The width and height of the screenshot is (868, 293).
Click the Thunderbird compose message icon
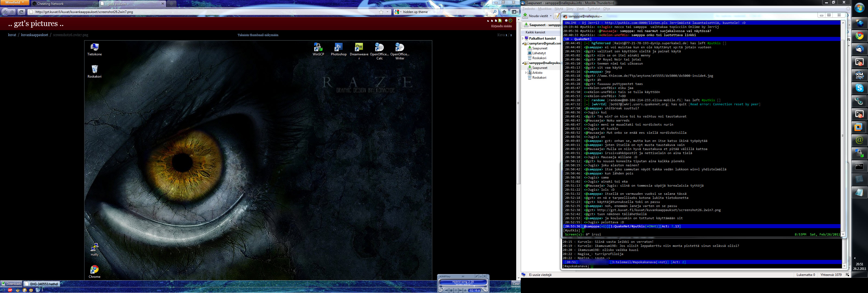pyautogui.click(x=557, y=16)
